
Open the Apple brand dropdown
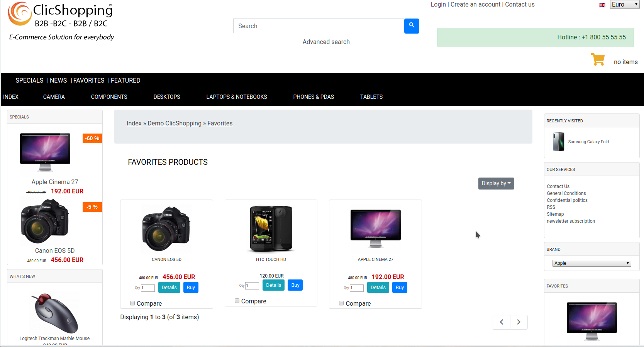[x=592, y=263]
